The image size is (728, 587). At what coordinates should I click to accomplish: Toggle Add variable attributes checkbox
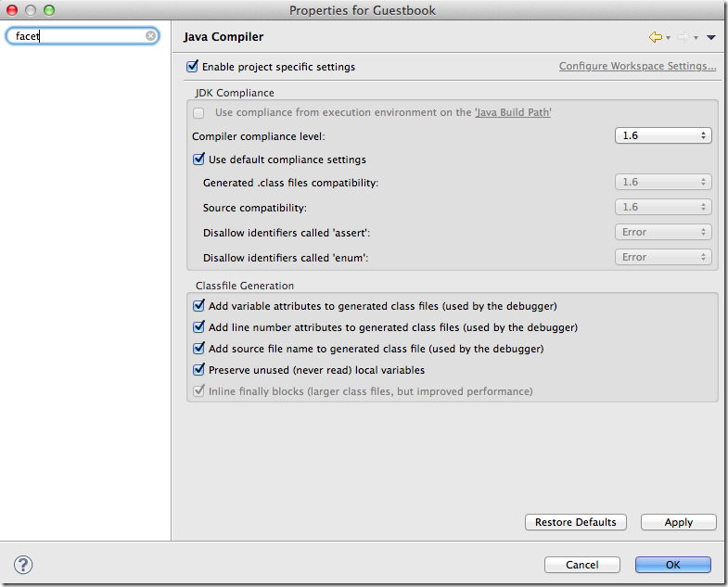[198, 306]
